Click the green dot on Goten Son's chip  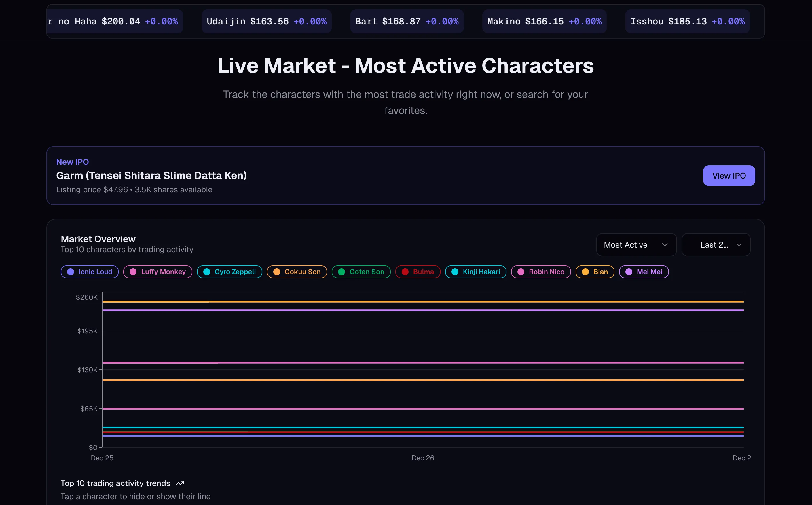[342, 272]
